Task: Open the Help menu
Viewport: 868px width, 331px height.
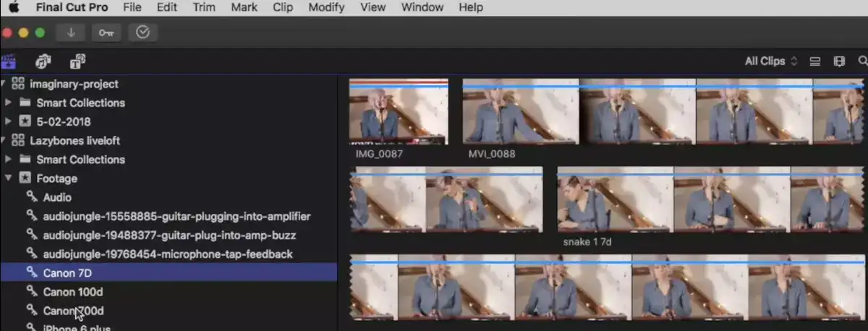Action: (471, 8)
